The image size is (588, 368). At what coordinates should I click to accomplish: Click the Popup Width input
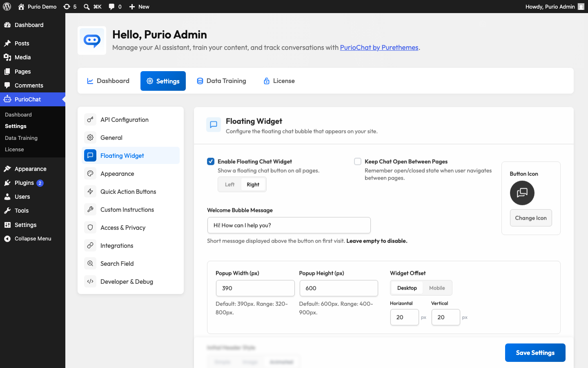(255, 288)
